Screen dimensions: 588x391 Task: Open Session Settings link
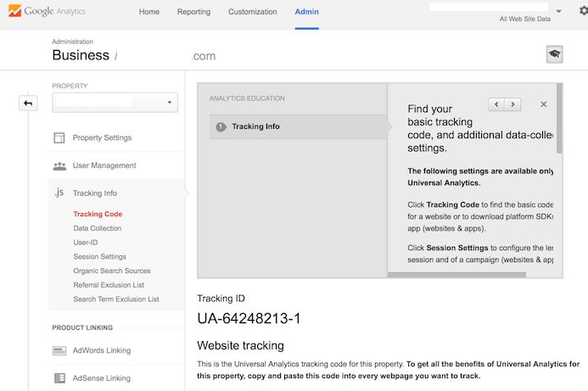tap(99, 257)
